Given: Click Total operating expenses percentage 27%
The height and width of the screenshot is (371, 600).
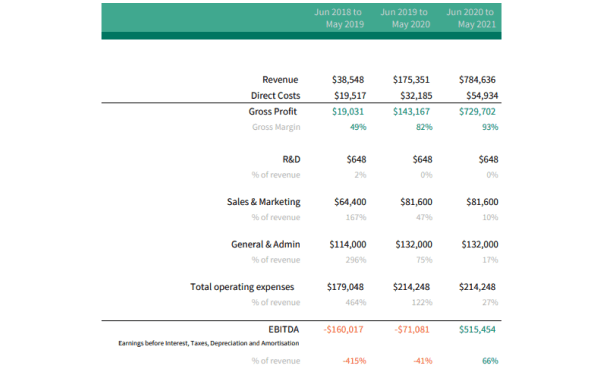Looking at the screenshot, I should click(490, 303).
